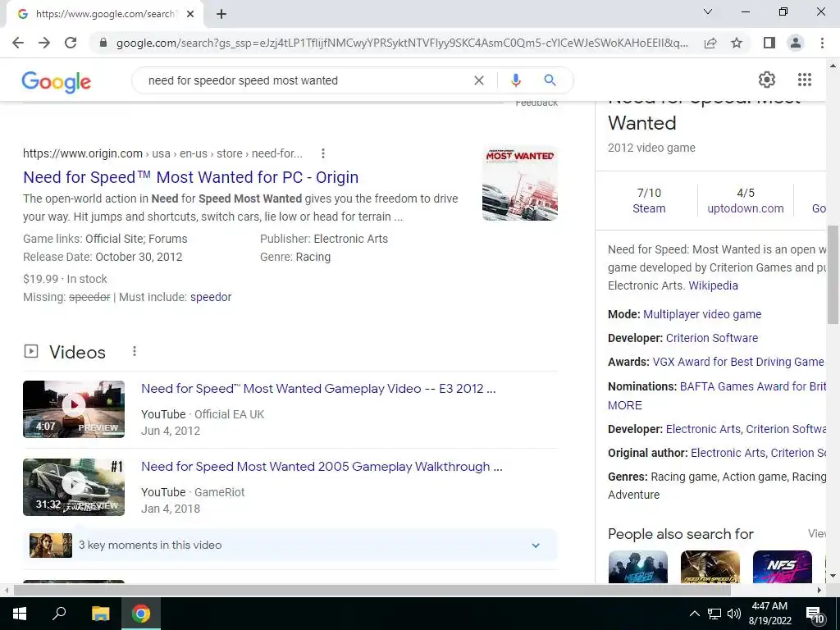Open Most Wanted cover thumbnail

[519, 183]
